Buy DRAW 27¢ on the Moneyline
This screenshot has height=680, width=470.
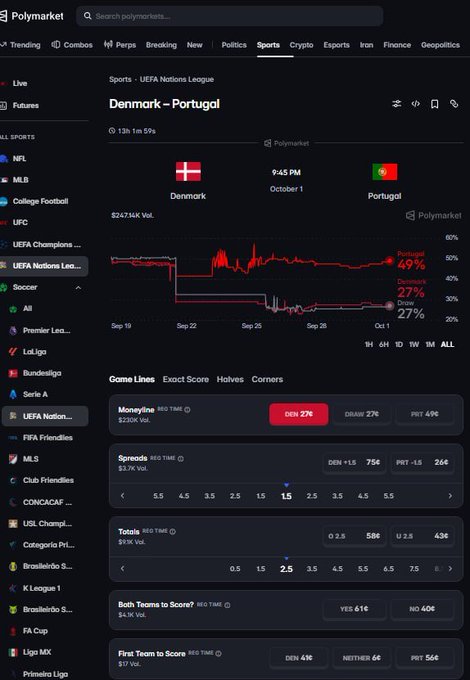362,414
